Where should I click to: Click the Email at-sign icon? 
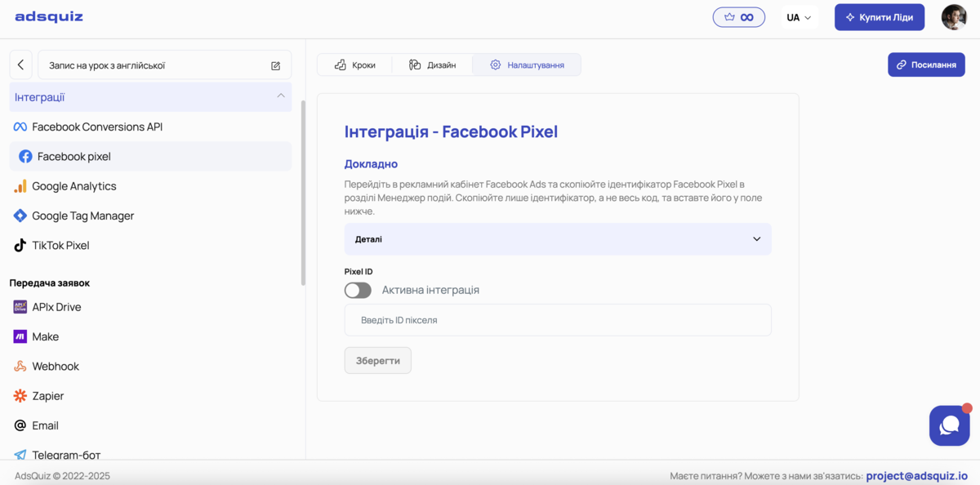(x=20, y=425)
